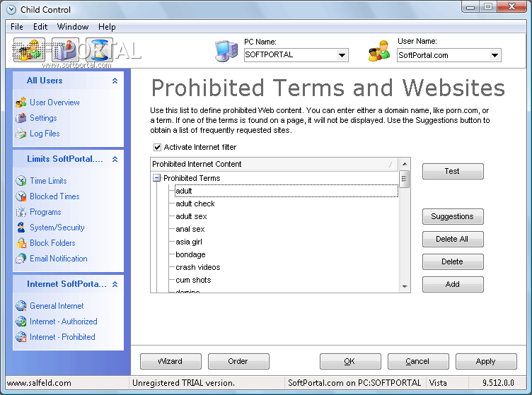
Task: Select the 'cum shots' term
Action: [x=193, y=280]
